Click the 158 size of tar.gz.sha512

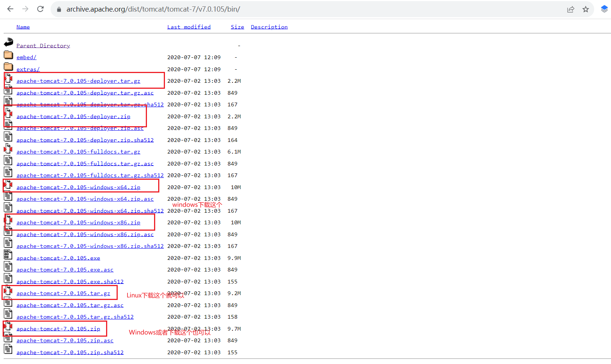[x=232, y=317]
